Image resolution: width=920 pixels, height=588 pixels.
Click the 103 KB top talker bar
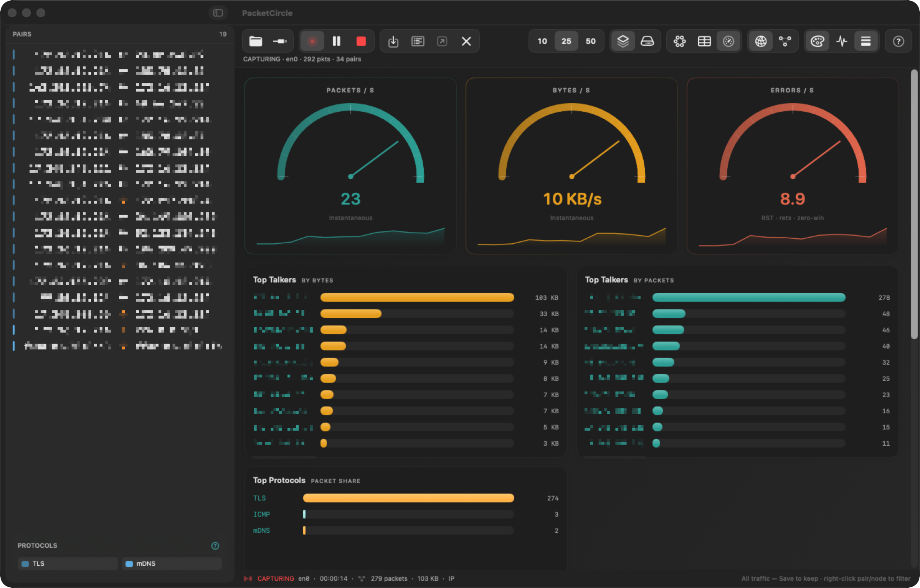[x=417, y=297]
